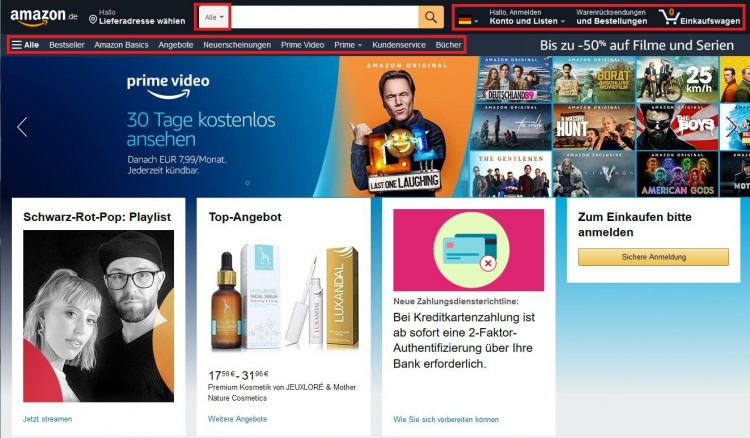Open The Wilds series thumbnail

510,127
